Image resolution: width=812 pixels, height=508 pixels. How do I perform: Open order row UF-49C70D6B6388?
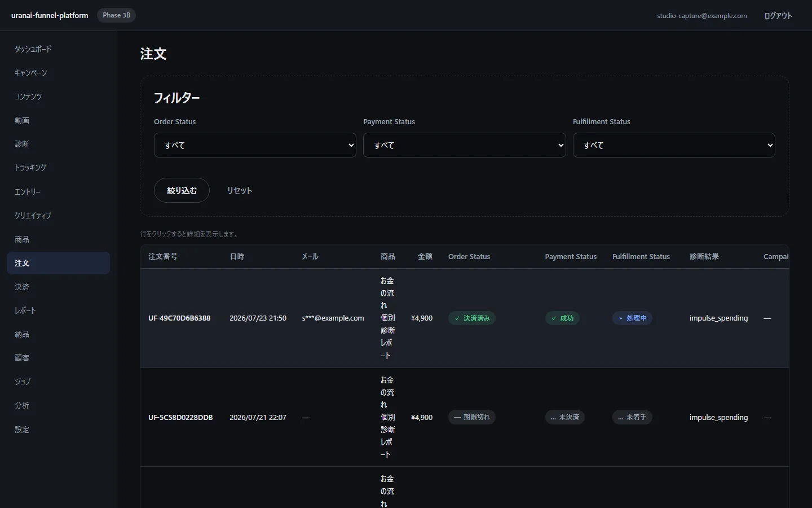(465, 318)
